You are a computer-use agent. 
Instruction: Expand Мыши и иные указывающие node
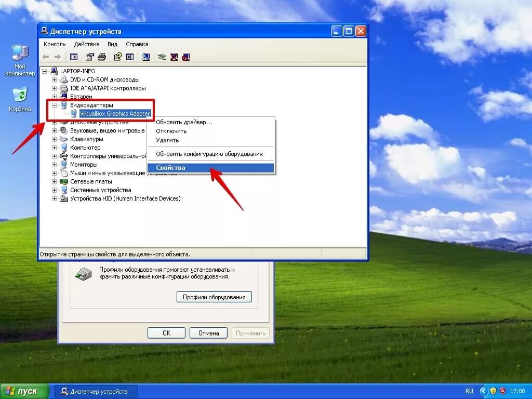pos(54,173)
